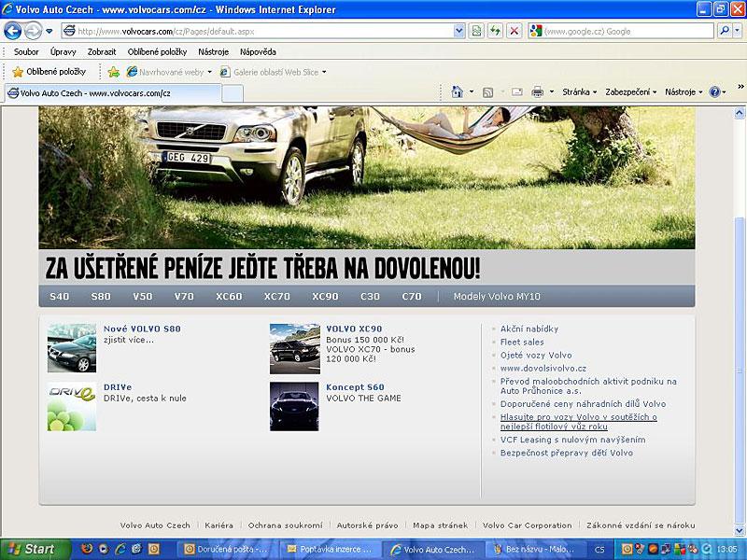
Task: Select the XC90 model in navigation bar
Action: point(325,296)
